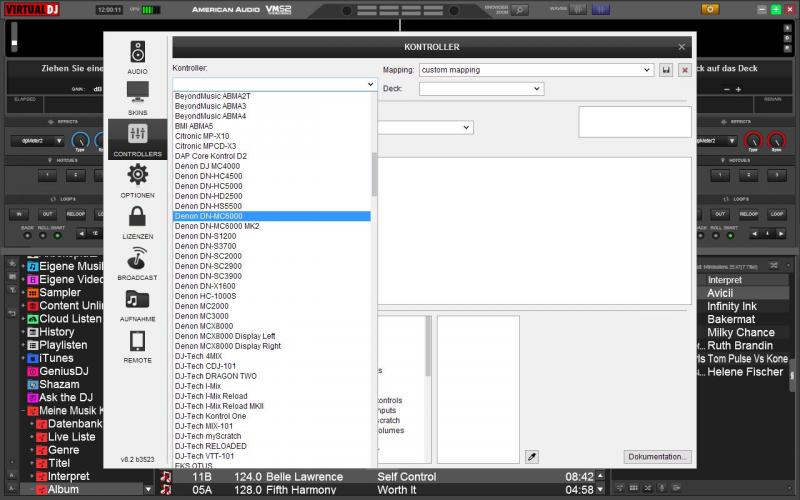Open the Dokumentation button
Image resolution: width=800 pixels, height=500 pixels.
pyautogui.click(x=657, y=457)
